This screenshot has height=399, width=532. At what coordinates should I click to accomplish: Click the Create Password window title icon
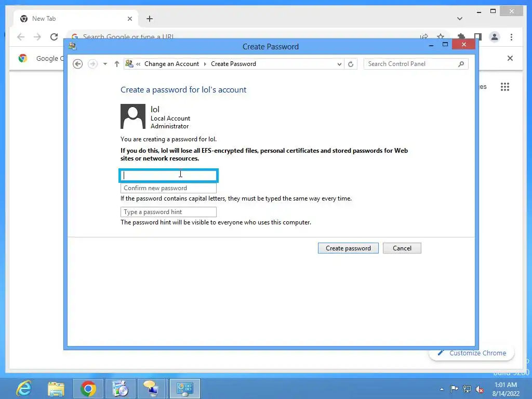click(73, 46)
